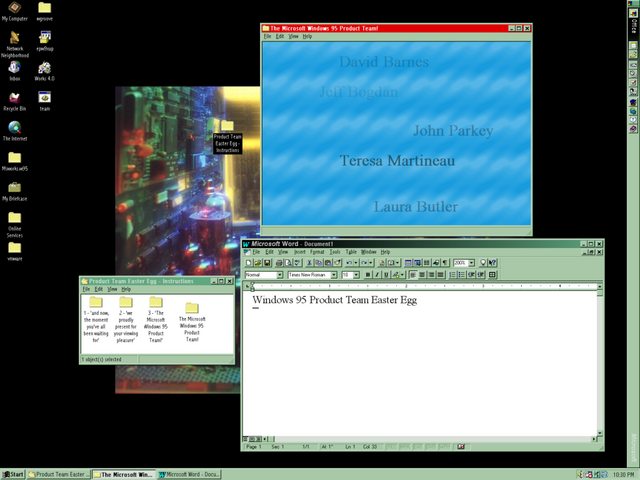The image size is (640, 480).
Task: Click the Numbered list icon in Word
Action: point(452,275)
